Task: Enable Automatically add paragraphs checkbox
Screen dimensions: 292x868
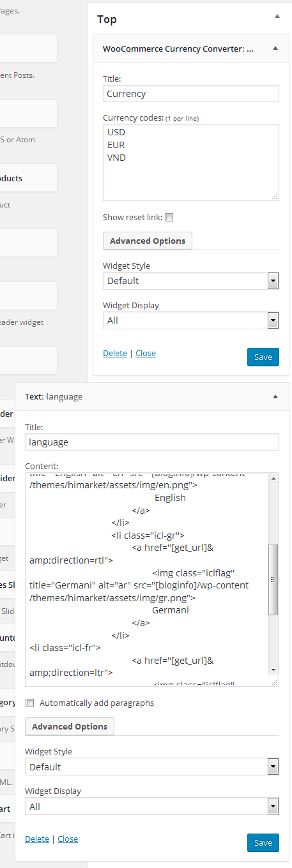Action: 29,703
